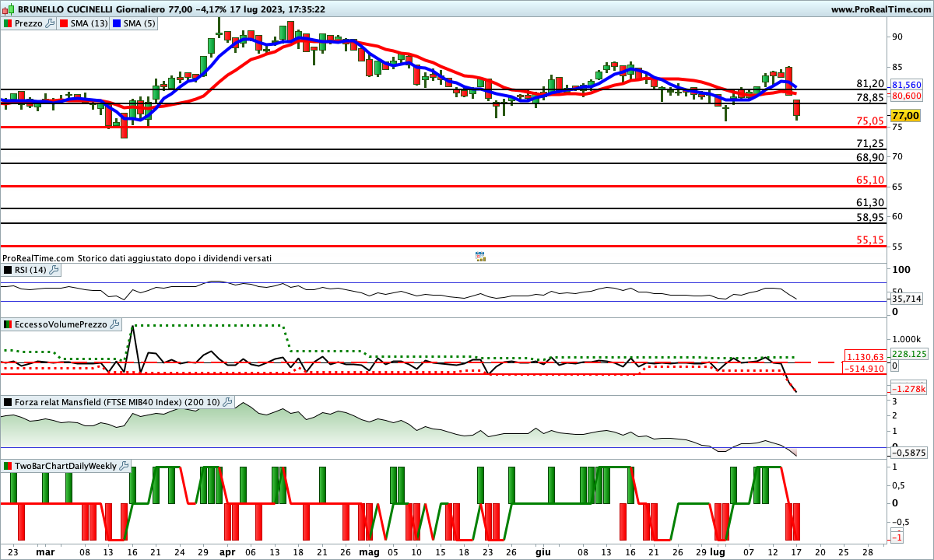Open the EccessoVolumePrezzo settings wrench

click(114, 324)
